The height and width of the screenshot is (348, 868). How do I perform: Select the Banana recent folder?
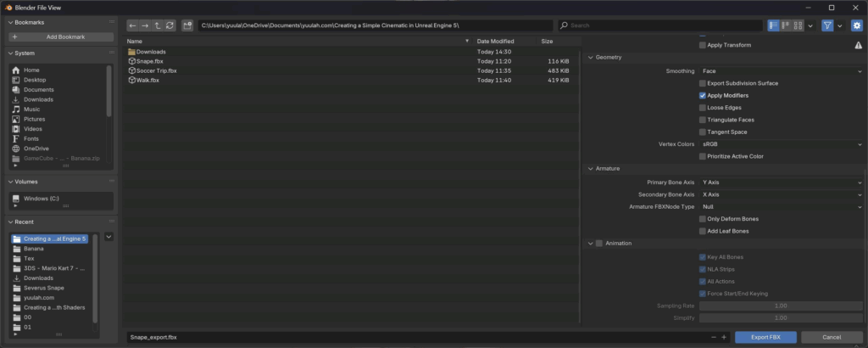click(34, 249)
